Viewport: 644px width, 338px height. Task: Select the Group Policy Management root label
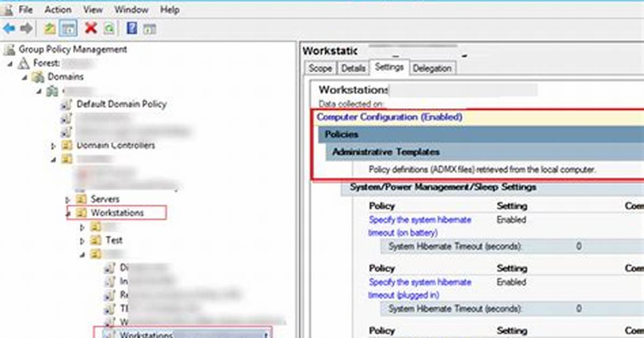click(73, 50)
